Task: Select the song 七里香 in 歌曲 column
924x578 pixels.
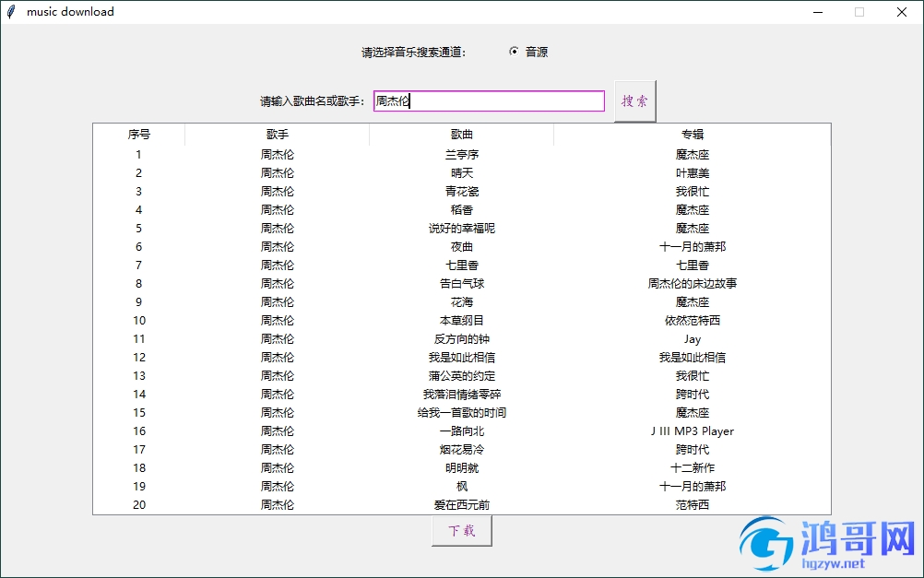Action: [461, 265]
